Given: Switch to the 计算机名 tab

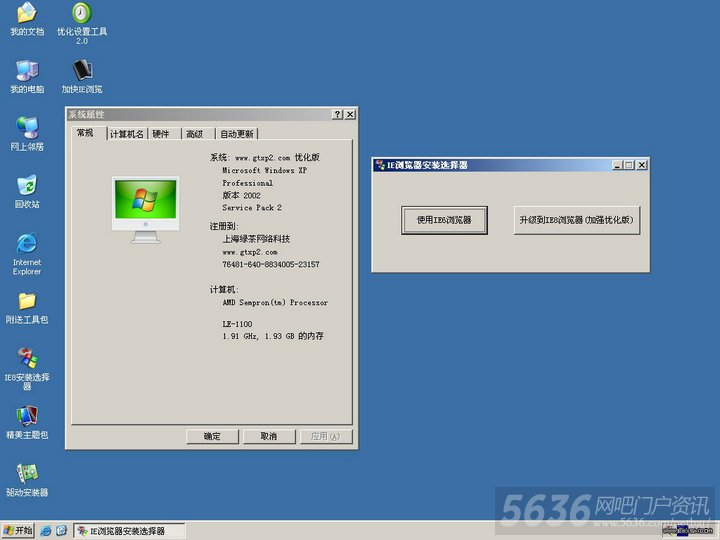Looking at the screenshot, I should [x=127, y=134].
